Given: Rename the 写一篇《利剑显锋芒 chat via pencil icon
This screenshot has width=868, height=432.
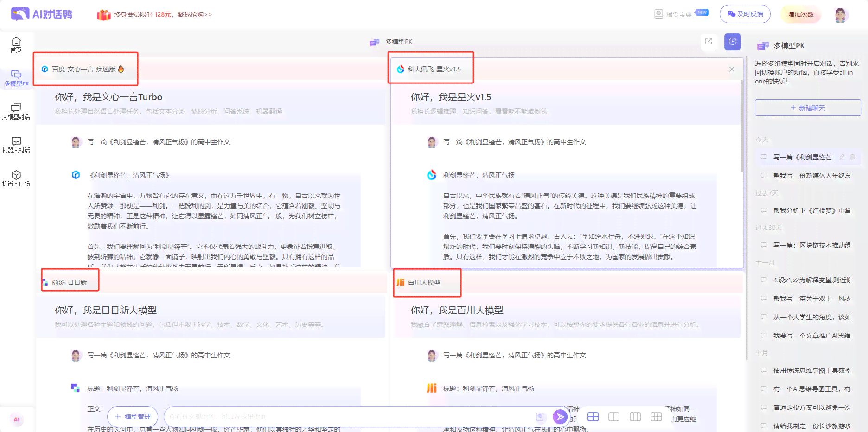Looking at the screenshot, I should point(842,157).
